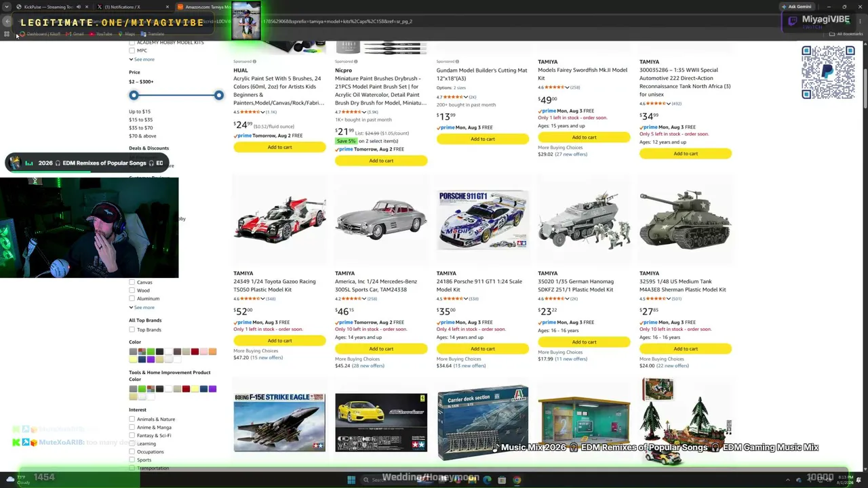Expand See more under material list
The width and height of the screenshot is (868, 488).
pos(142,308)
